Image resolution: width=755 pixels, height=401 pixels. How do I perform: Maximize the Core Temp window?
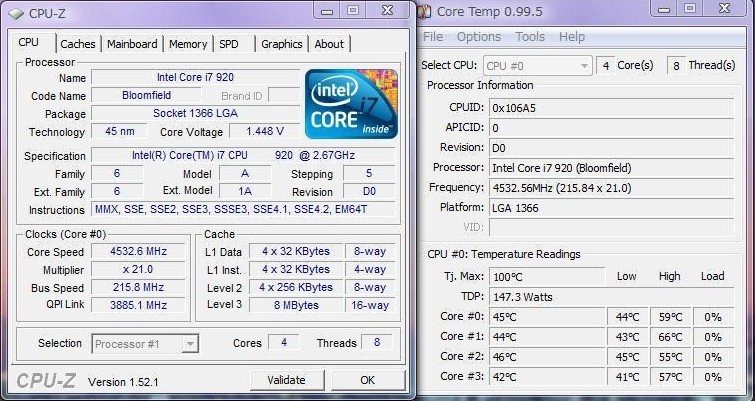(690, 9)
